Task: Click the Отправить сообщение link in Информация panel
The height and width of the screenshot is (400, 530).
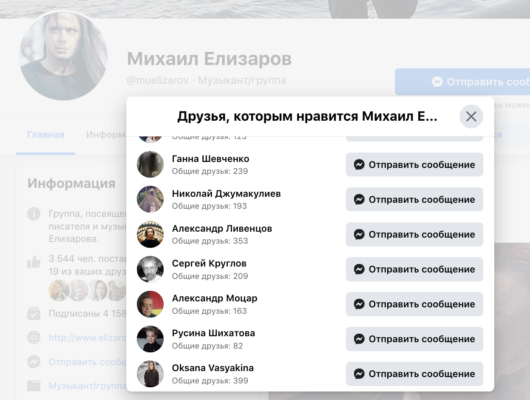Action: [x=88, y=362]
